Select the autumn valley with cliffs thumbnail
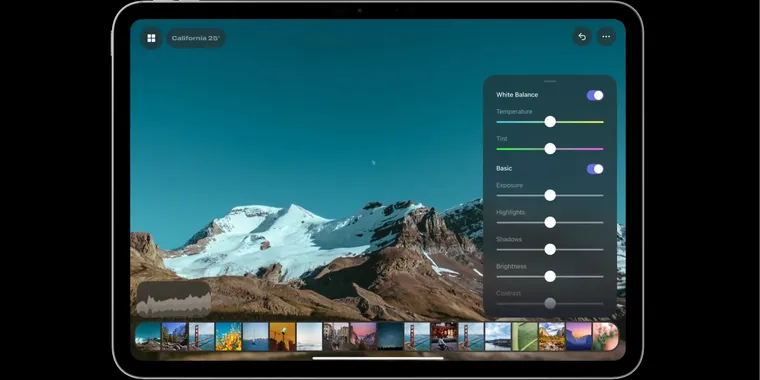This screenshot has height=380, width=760. click(x=552, y=336)
